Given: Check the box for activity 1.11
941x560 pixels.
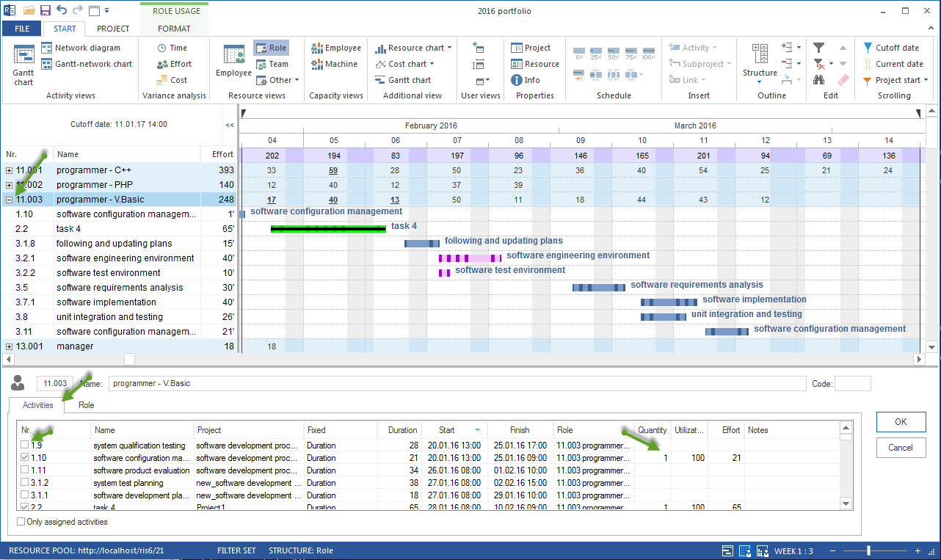Looking at the screenshot, I should tap(25, 470).
